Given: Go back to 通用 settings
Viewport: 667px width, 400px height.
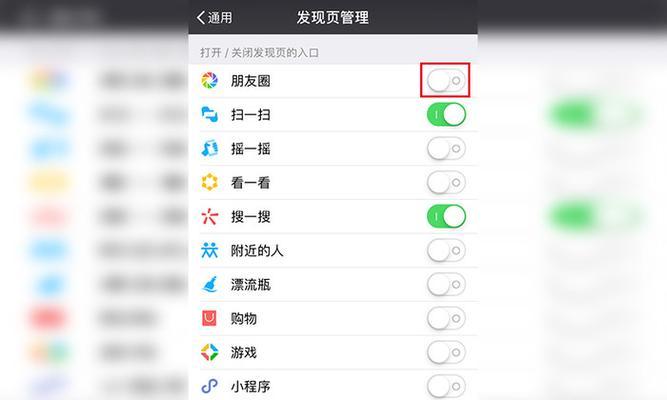Looking at the screenshot, I should 215,17.
